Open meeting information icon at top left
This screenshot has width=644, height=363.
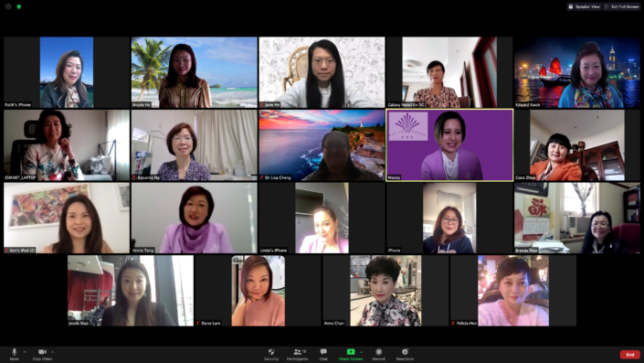click(x=8, y=6)
